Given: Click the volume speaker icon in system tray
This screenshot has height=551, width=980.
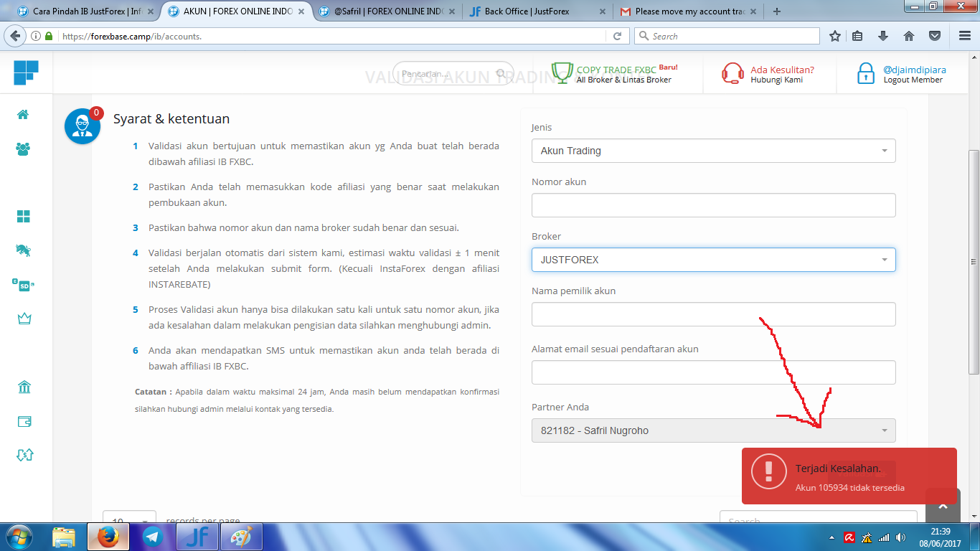Looking at the screenshot, I should pos(901,537).
